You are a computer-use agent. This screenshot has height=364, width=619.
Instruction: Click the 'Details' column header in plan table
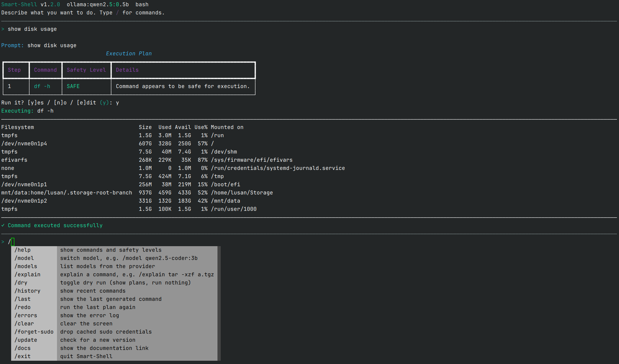tap(127, 70)
